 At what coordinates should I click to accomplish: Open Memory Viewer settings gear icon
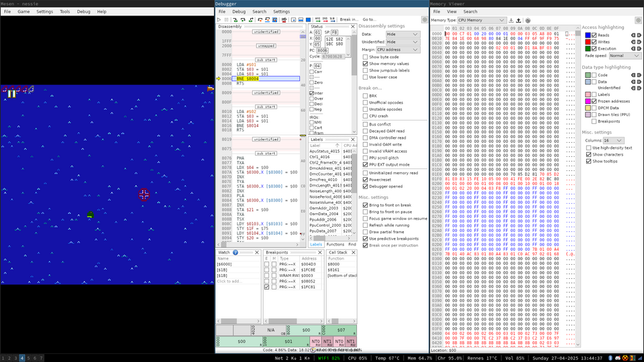[638, 20]
